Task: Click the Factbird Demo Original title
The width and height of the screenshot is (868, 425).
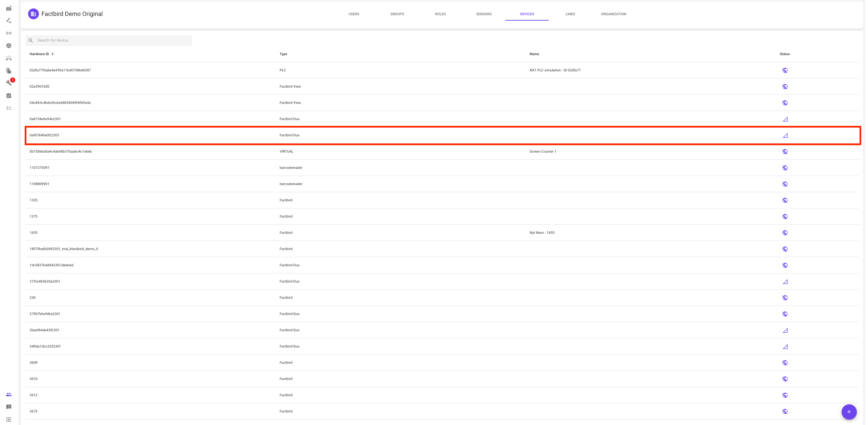Action: pos(72,14)
